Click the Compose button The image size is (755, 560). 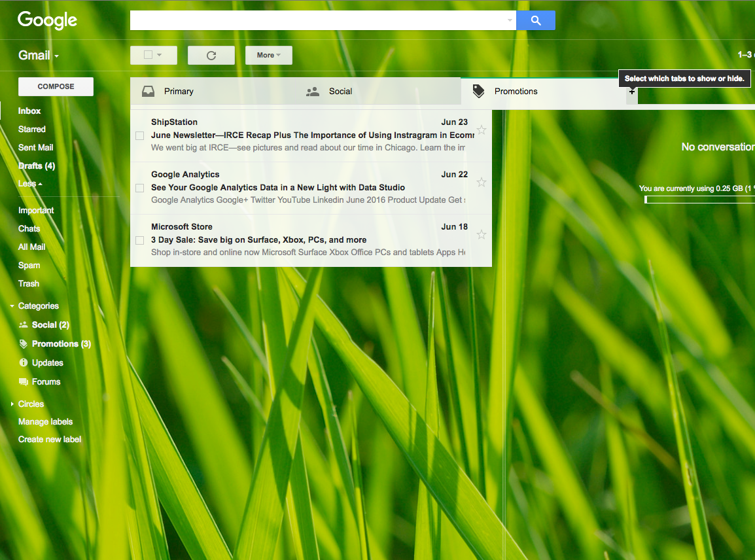pos(56,86)
